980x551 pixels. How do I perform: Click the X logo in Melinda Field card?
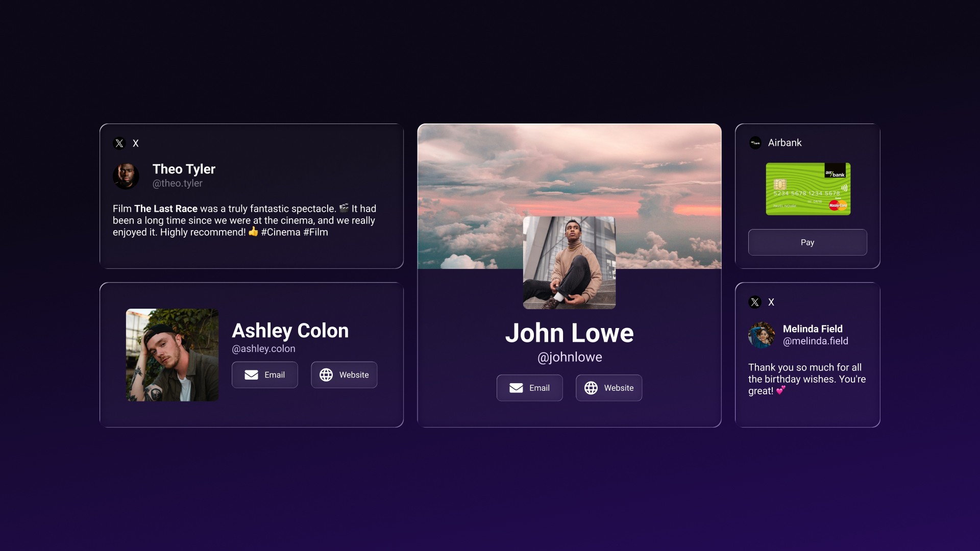(755, 302)
